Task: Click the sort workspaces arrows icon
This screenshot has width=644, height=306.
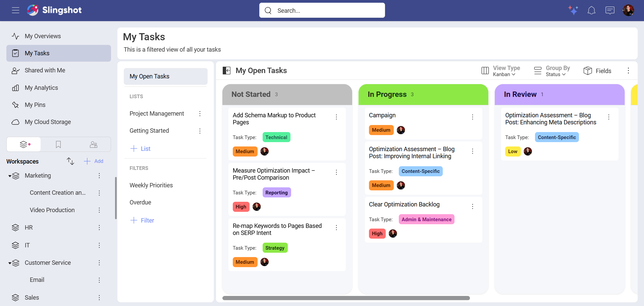Action: coord(70,161)
